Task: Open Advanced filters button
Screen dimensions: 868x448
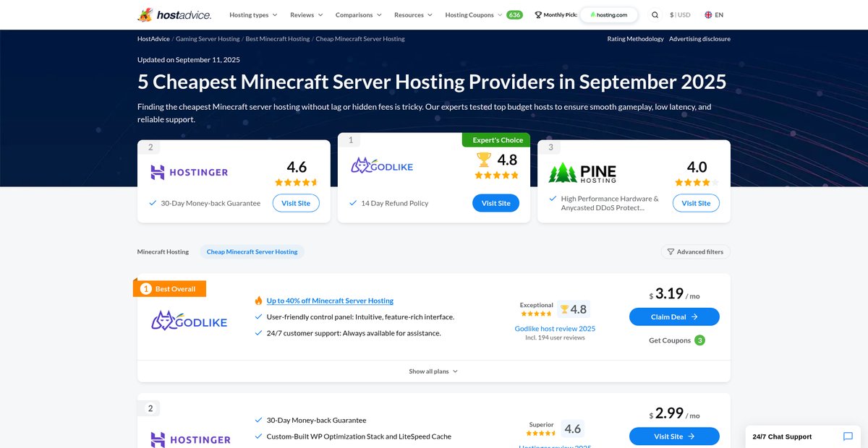Action: [695, 251]
